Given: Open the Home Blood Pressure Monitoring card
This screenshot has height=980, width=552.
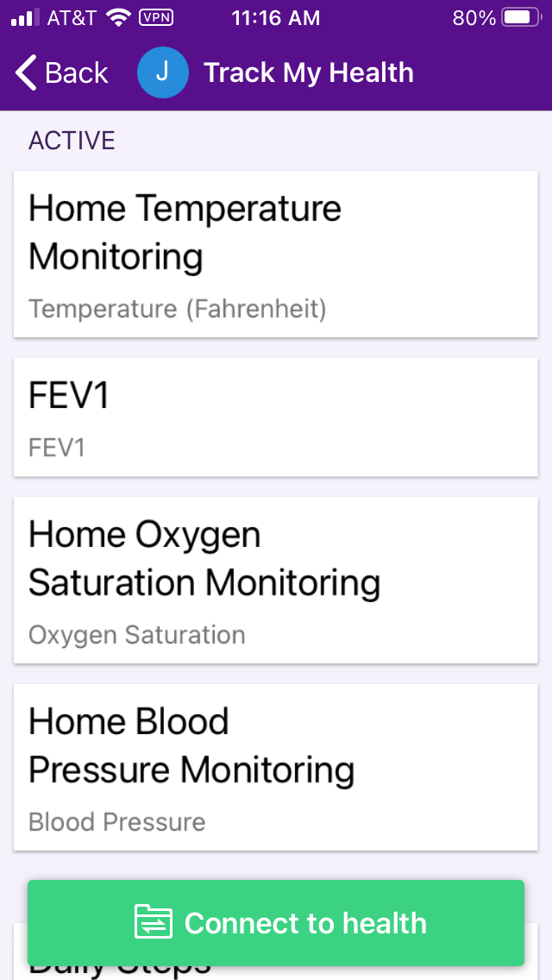Looking at the screenshot, I should (x=276, y=767).
